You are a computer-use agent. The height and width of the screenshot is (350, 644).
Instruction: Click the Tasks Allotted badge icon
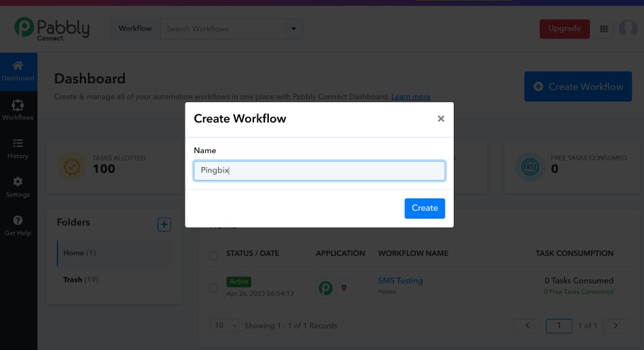72,167
